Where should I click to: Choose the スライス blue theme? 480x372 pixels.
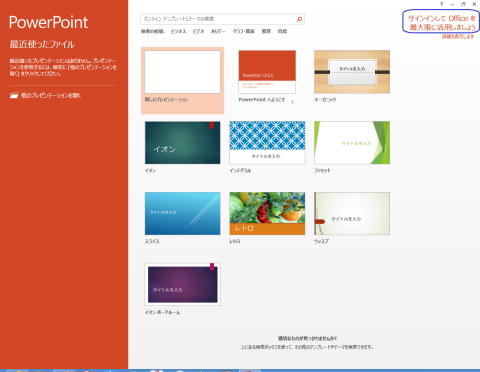point(183,214)
